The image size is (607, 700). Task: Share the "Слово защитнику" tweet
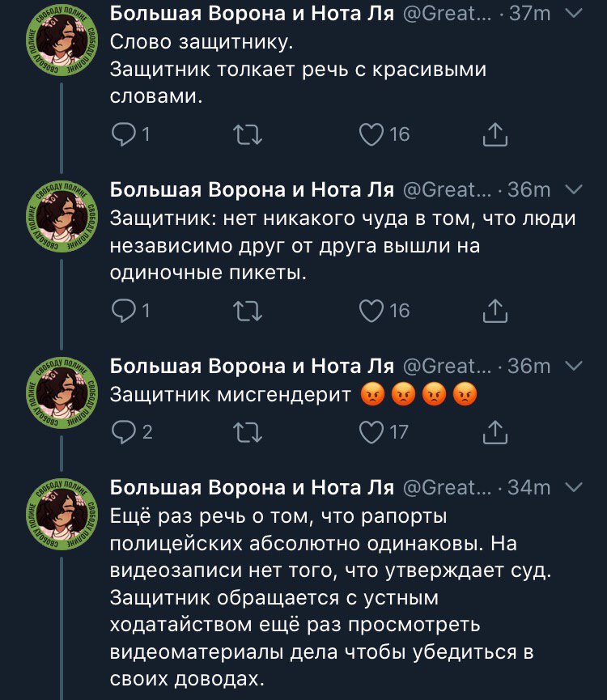[x=494, y=135]
